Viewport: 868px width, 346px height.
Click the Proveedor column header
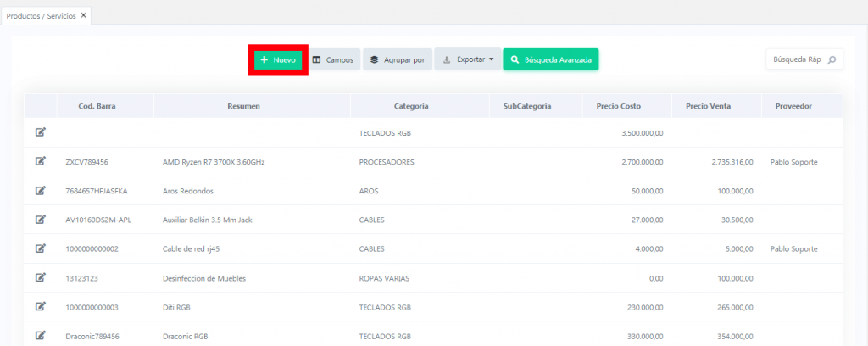(793, 106)
